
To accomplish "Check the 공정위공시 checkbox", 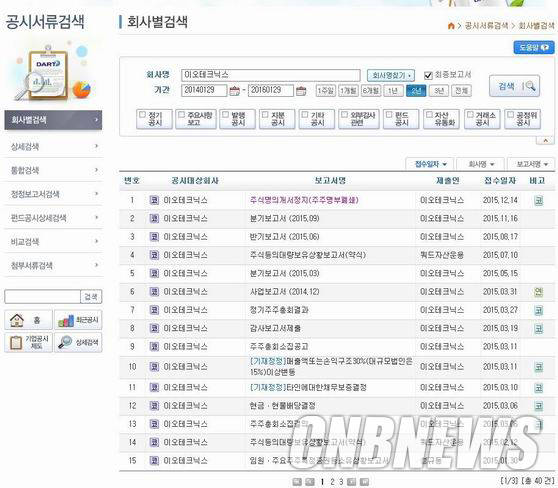I will [510, 115].
